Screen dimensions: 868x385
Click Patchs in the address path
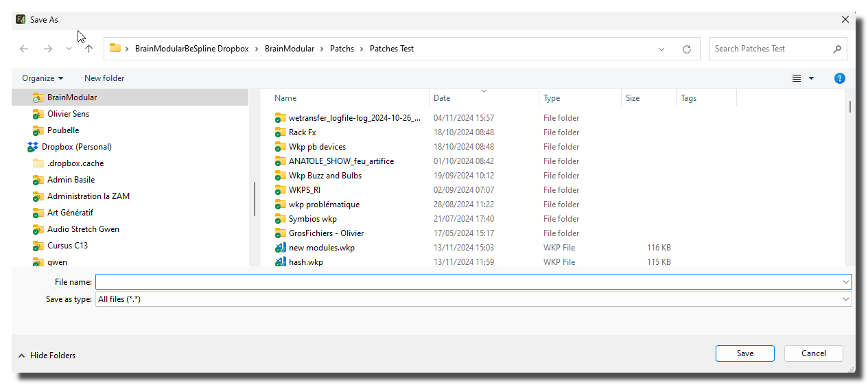[x=342, y=49]
